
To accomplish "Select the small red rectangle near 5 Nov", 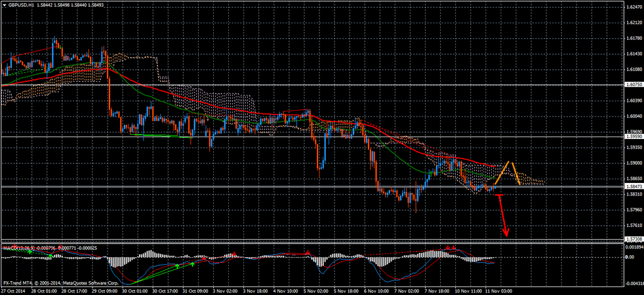I will pyautogui.click(x=297, y=113).
